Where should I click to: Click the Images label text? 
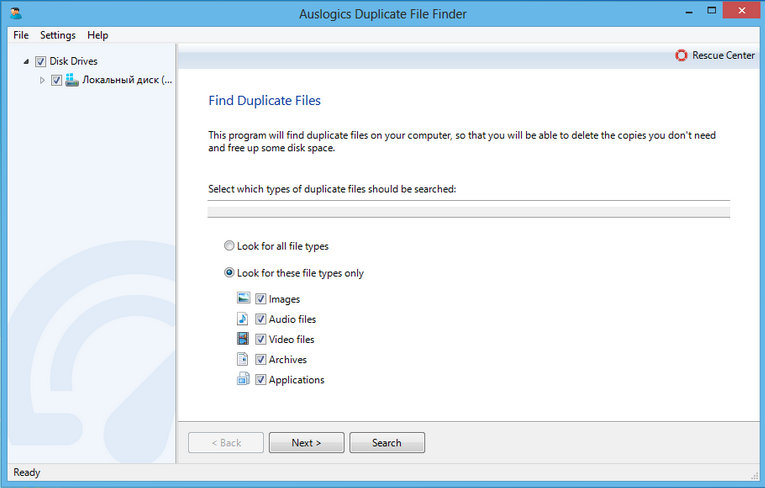[x=284, y=299]
